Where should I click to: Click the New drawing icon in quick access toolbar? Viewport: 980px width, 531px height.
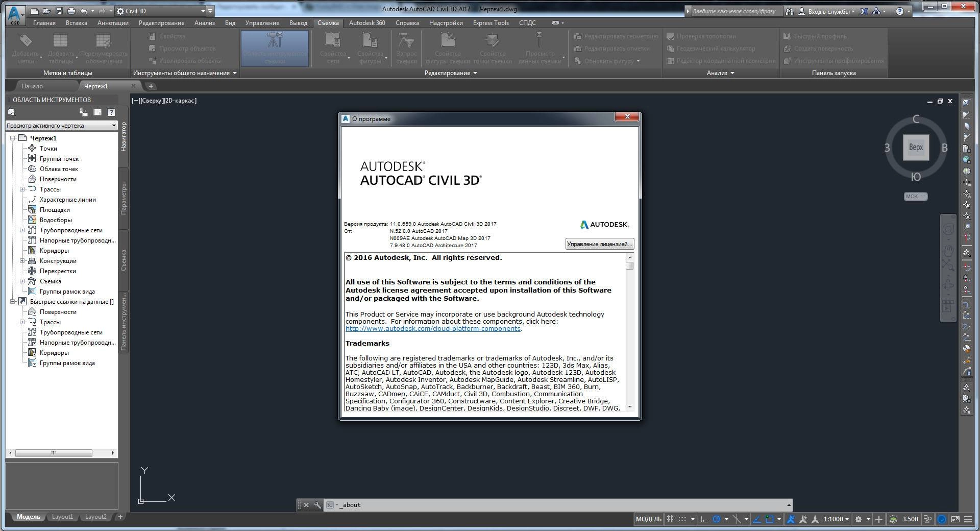click(x=35, y=11)
